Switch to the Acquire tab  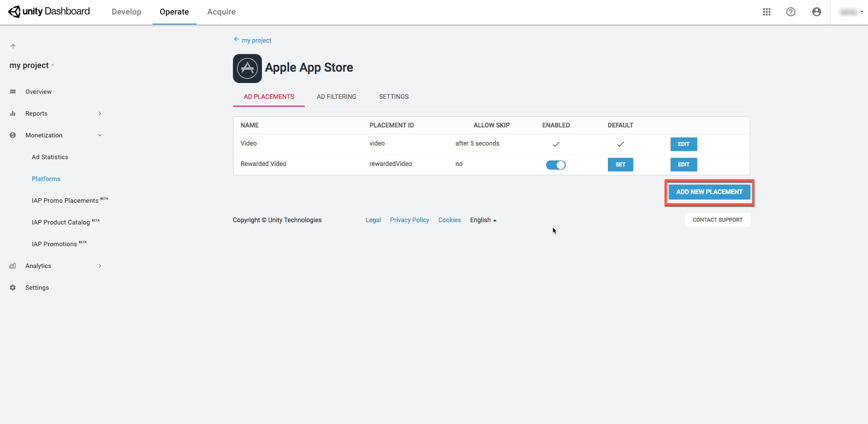[x=222, y=12]
